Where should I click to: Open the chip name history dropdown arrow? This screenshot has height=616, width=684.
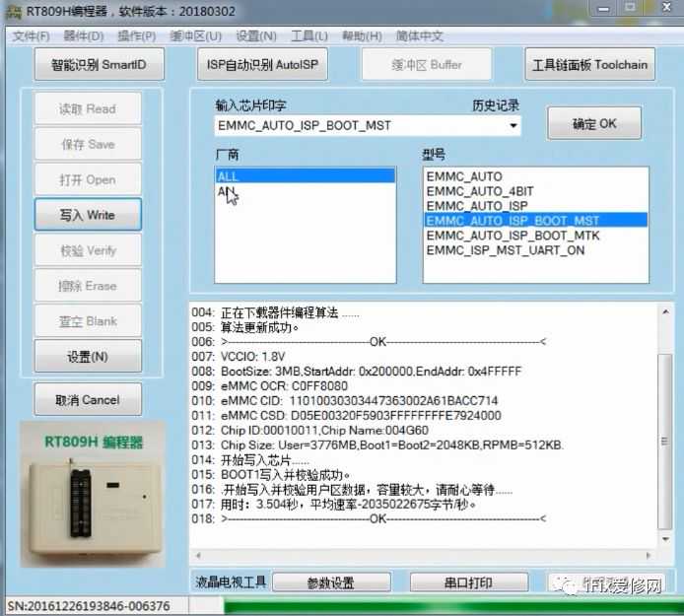click(x=513, y=126)
